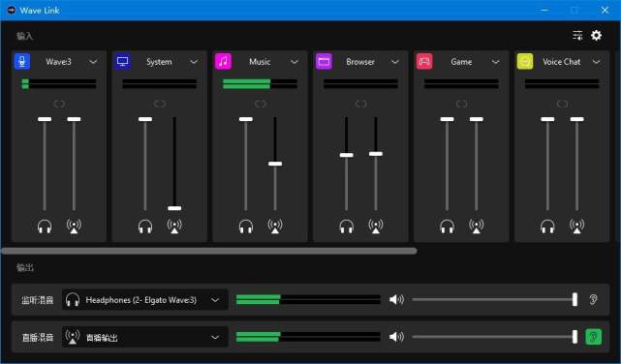Viewport: 621px width, 364px height.
Task: Expand the Wave:3 channel dropdown
Action: coord(93,62)
